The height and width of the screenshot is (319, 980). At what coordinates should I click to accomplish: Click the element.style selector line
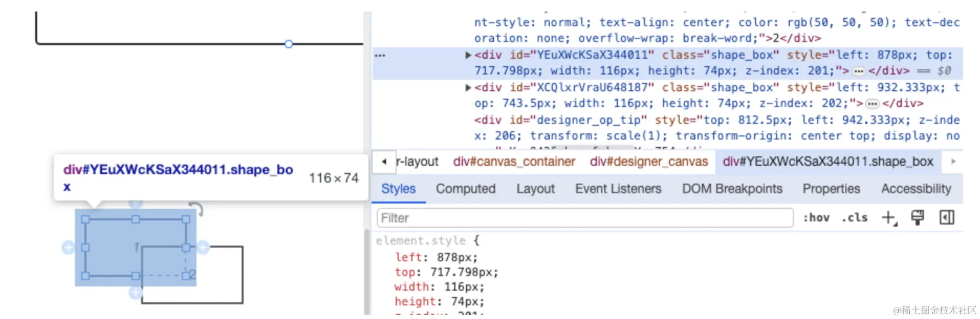pos(428,241)
